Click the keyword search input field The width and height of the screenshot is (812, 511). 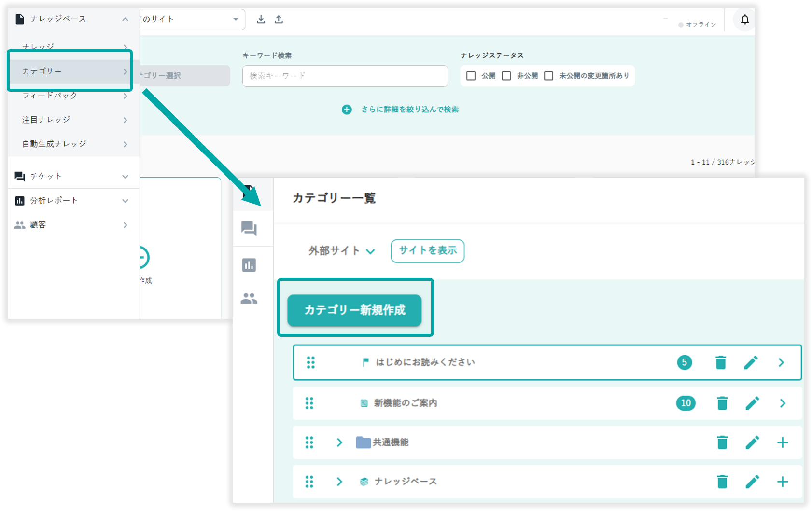pyautogui.click(x=345, y=76)
